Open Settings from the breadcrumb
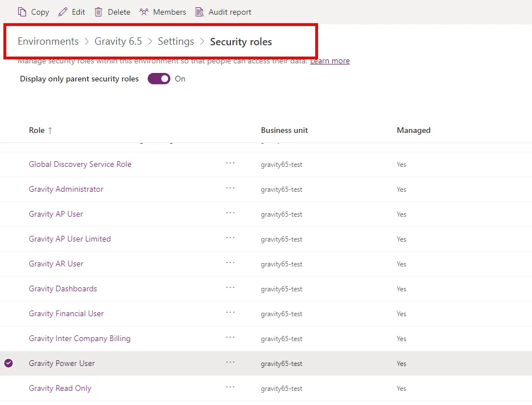Image resolution: width=532 pixels, height=405 pixels. [176, 41]
